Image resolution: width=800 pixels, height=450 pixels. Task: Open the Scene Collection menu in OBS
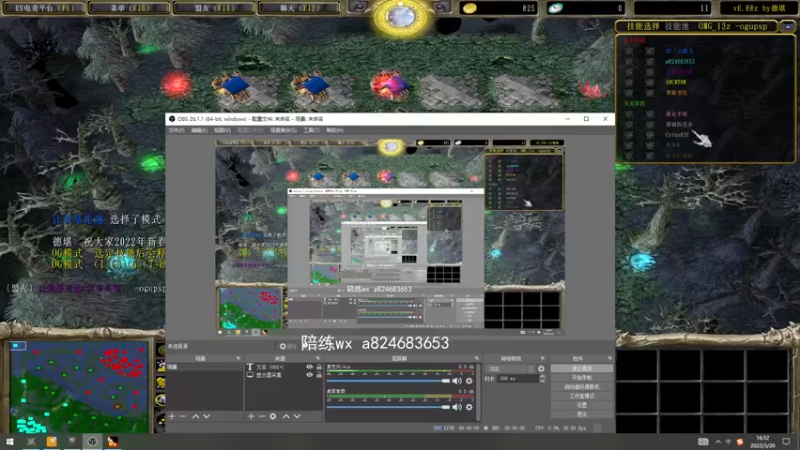(283, 131)
